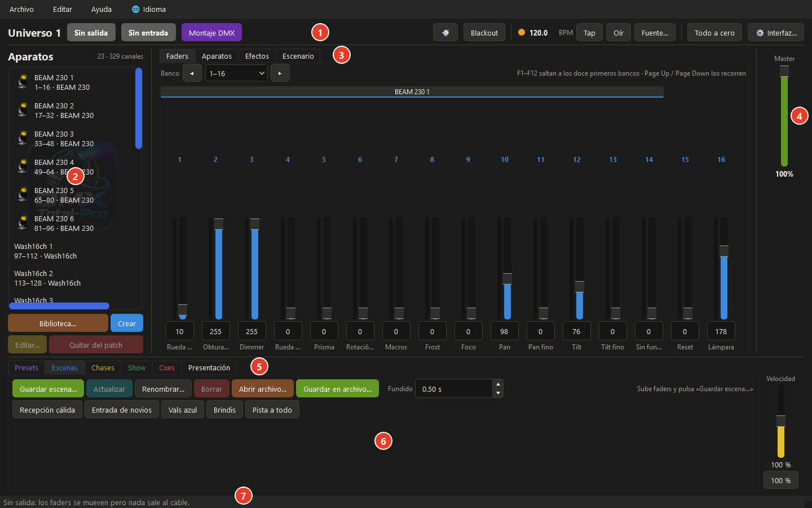The width and height of the screenshot is (812, 508).
Task: Recall the Vals azul scene
Action: 183,410
